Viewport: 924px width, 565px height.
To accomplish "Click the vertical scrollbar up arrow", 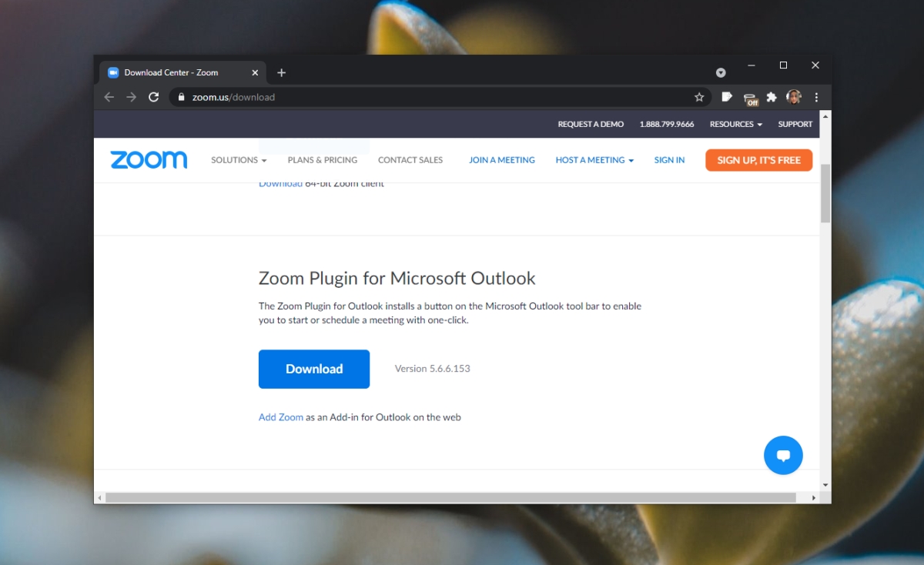I will pyautogui.click(x=825, y=116).
